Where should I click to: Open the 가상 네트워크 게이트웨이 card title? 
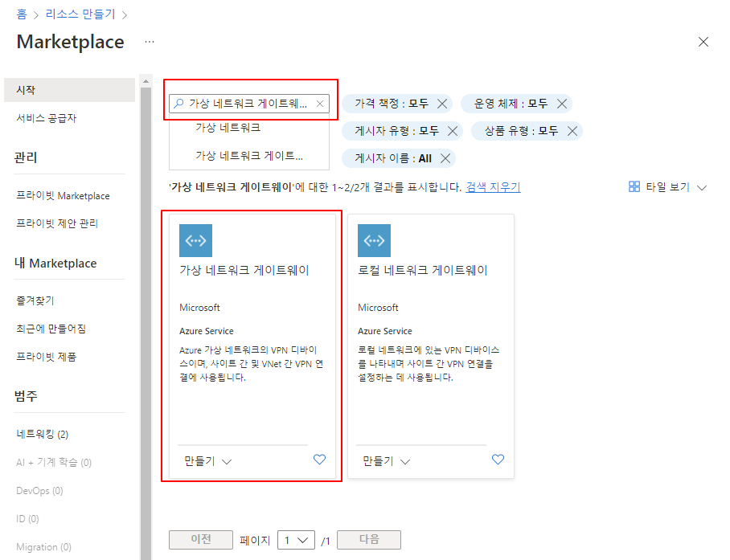[244, 270]
